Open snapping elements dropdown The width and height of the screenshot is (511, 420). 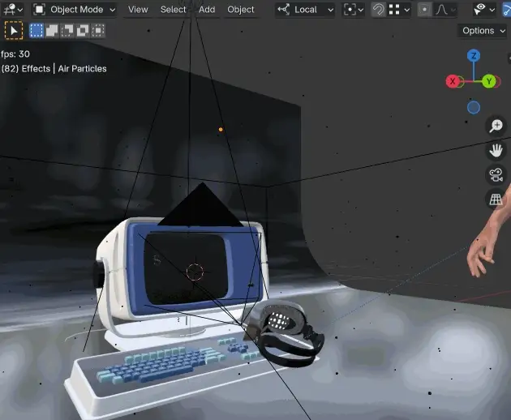[x=399, y=10]
